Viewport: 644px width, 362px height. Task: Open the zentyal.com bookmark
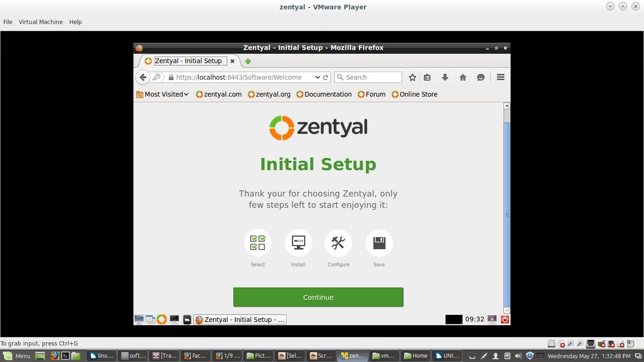tap(219, 94)
